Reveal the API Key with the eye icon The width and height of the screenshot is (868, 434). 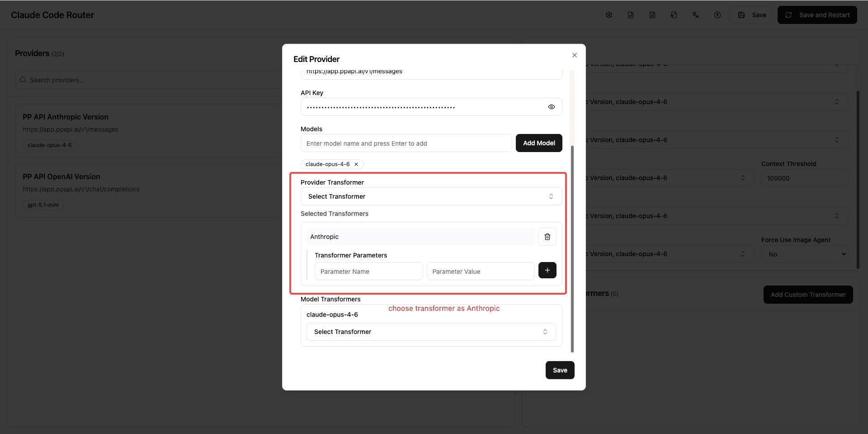[x=551, y=107]
